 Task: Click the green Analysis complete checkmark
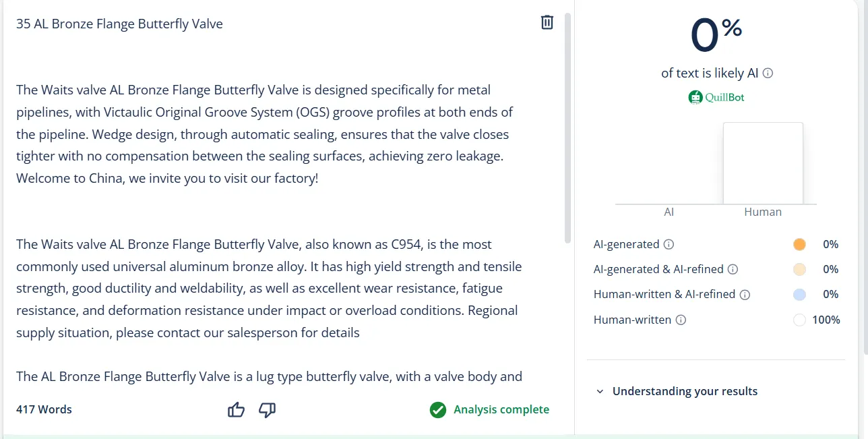coord(438,409)
